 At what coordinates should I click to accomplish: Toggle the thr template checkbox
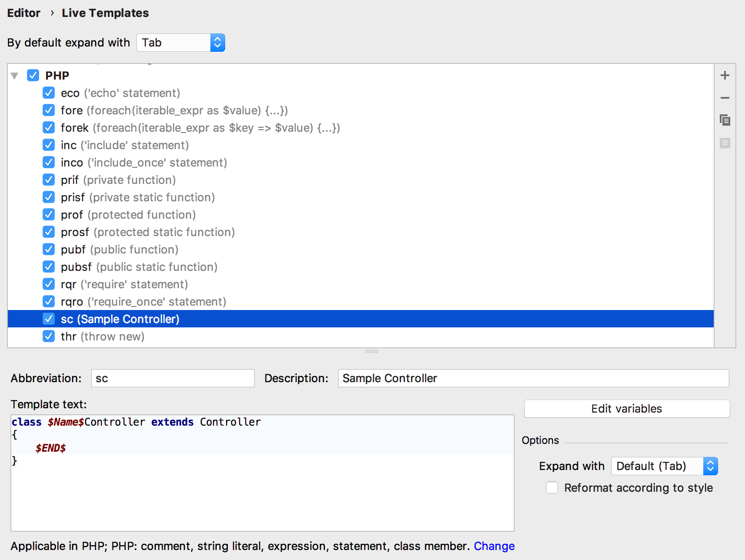click(49, 336)
